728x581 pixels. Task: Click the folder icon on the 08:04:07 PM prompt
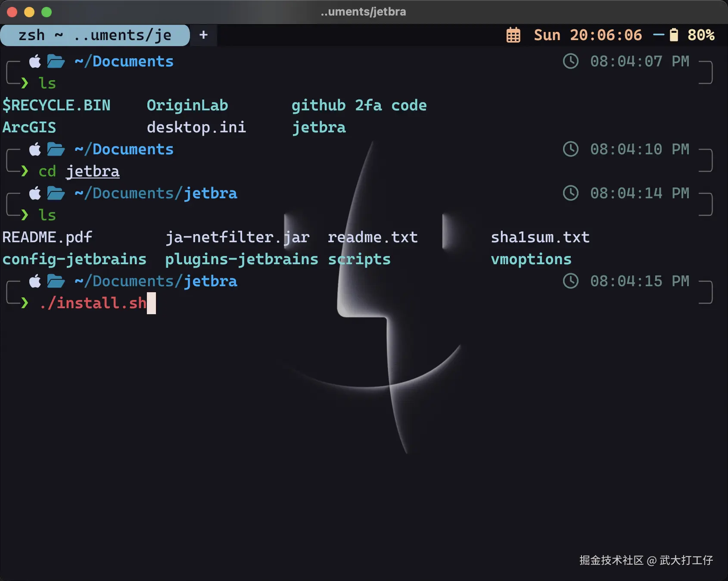(x=56, y=61)
